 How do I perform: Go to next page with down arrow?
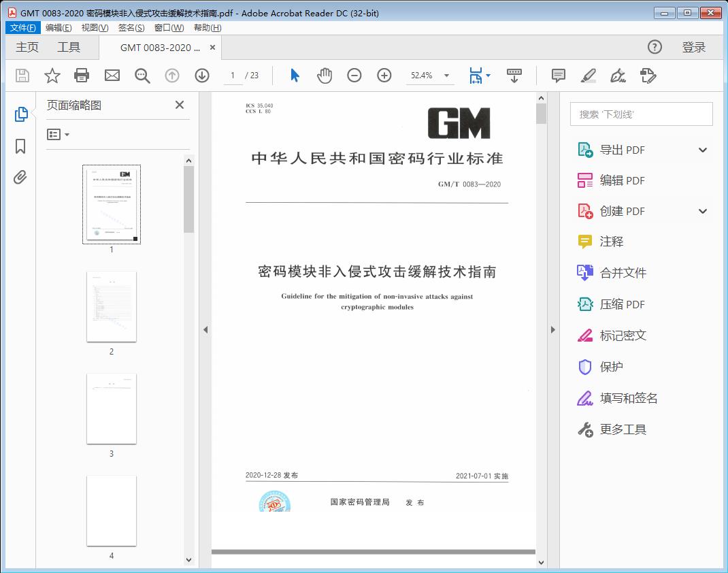(x=202, y=76)
